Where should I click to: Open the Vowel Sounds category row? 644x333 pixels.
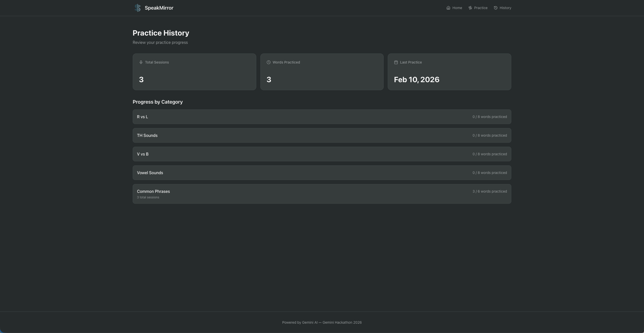(x=322, y=173)
